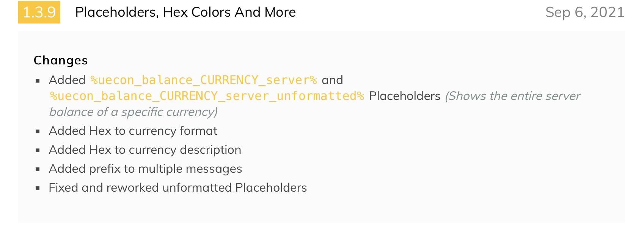Click the Sep 6, 2021 release date

coord(585,12)
